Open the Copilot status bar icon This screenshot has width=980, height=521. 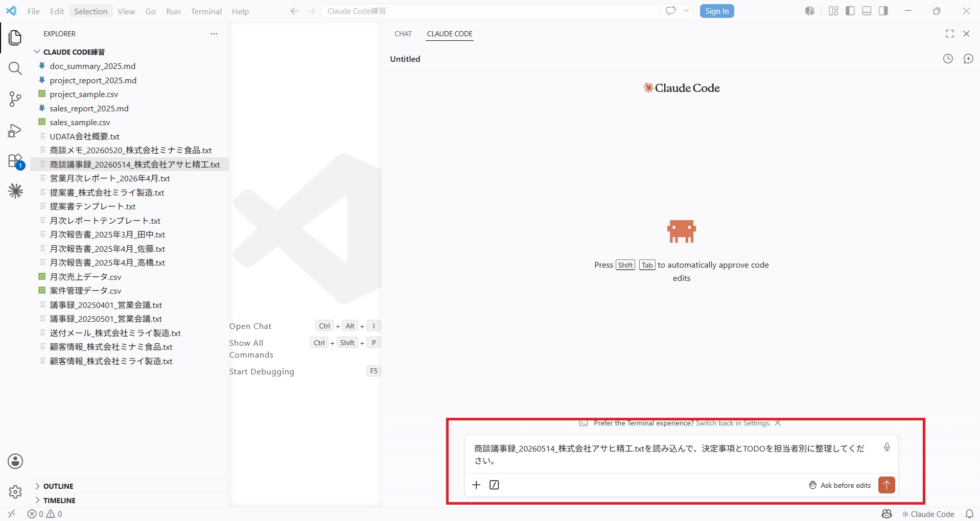887,514
